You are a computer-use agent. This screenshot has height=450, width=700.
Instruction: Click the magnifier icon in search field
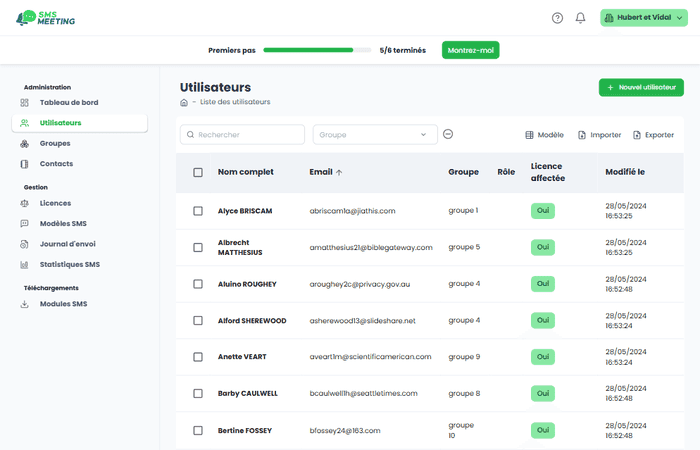(190, 134)
